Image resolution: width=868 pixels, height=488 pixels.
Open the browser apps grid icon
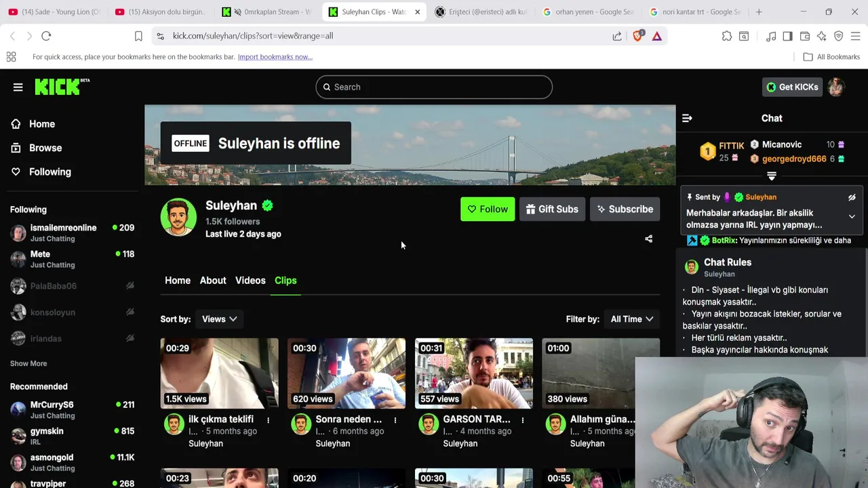[11, 57]
